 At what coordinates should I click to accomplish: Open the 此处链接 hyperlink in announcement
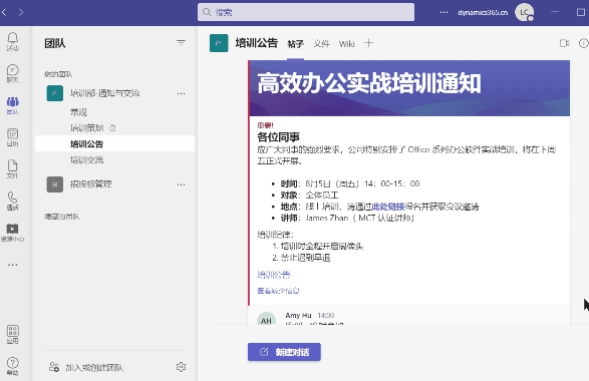388,207
